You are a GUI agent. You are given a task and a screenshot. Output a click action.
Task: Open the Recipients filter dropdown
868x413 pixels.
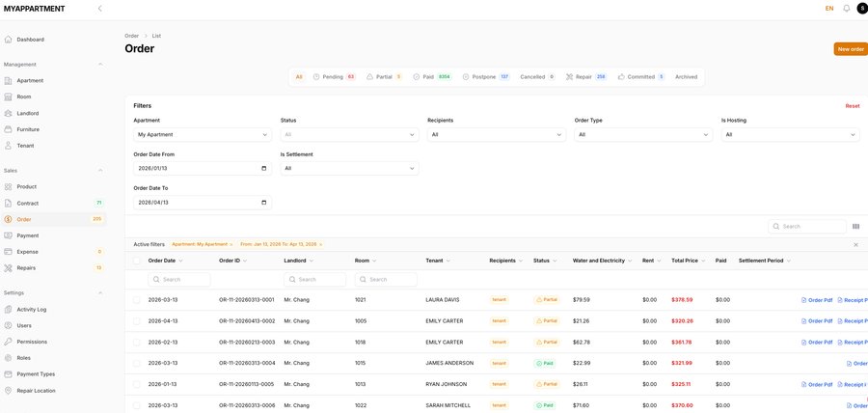[497, 134]
